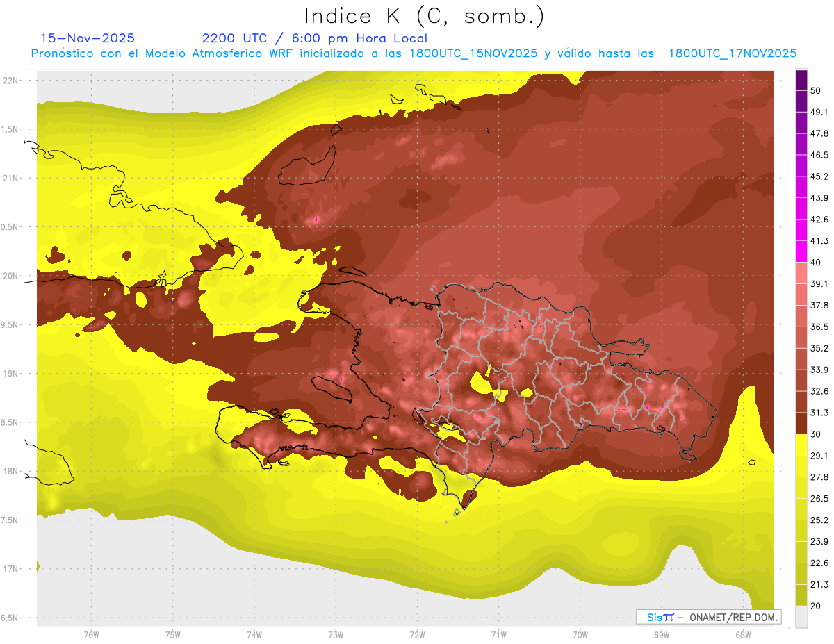Click the 'ONAMET/REP.DOM.' credit label

coord(732,618)
